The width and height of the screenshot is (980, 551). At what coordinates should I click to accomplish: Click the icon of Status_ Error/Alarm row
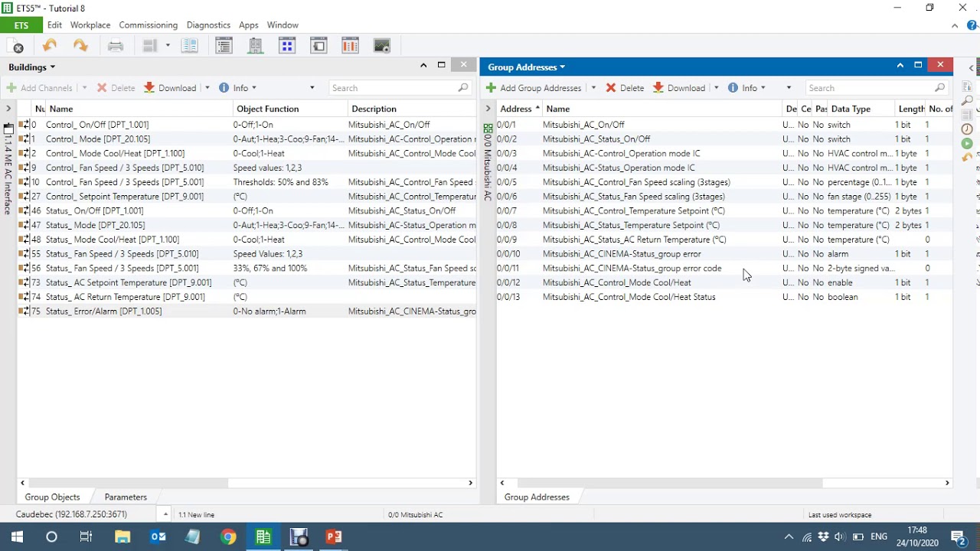click(x=24, y=311)
